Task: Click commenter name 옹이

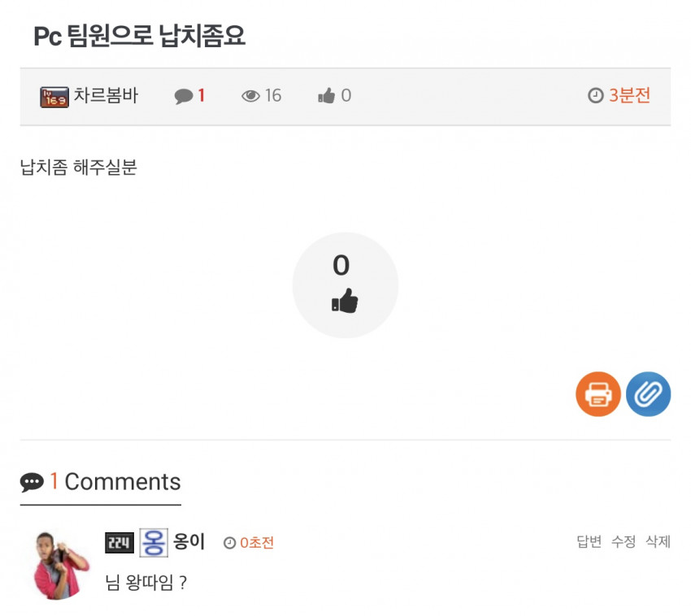Action: 189,541
